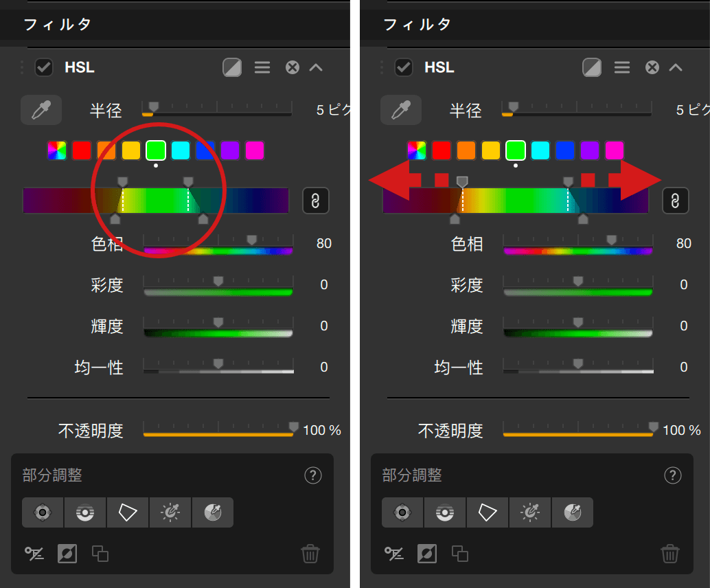This screenshot has width=710, height=588.
Task: Toggle invert mask icon in left panel
Action: [x=67, y=554]
